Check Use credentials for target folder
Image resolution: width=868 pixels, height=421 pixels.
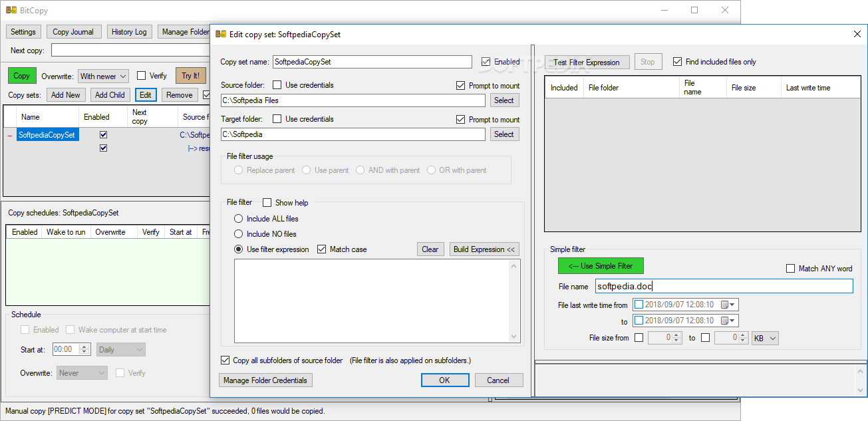[x=277, y=119]
